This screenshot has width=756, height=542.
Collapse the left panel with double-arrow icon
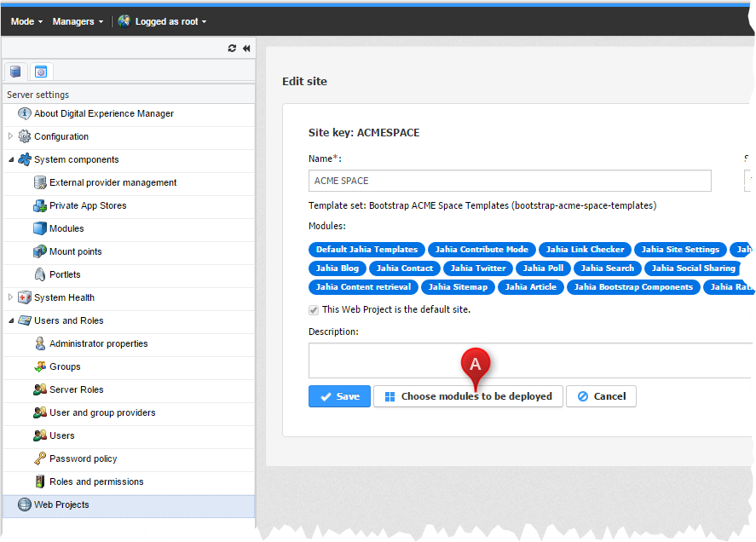point(246,49)
